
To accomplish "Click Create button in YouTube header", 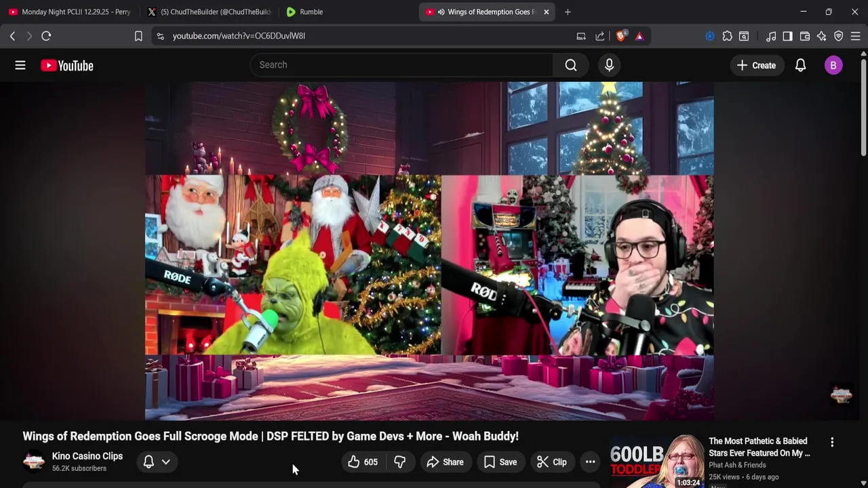I will [x=756, y=65].
